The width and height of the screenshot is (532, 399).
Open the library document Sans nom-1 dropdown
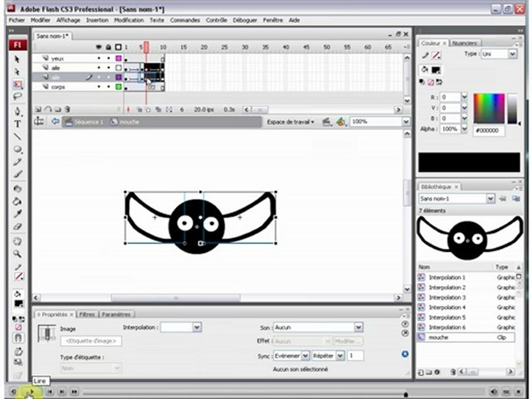click(x=490, y=198)
